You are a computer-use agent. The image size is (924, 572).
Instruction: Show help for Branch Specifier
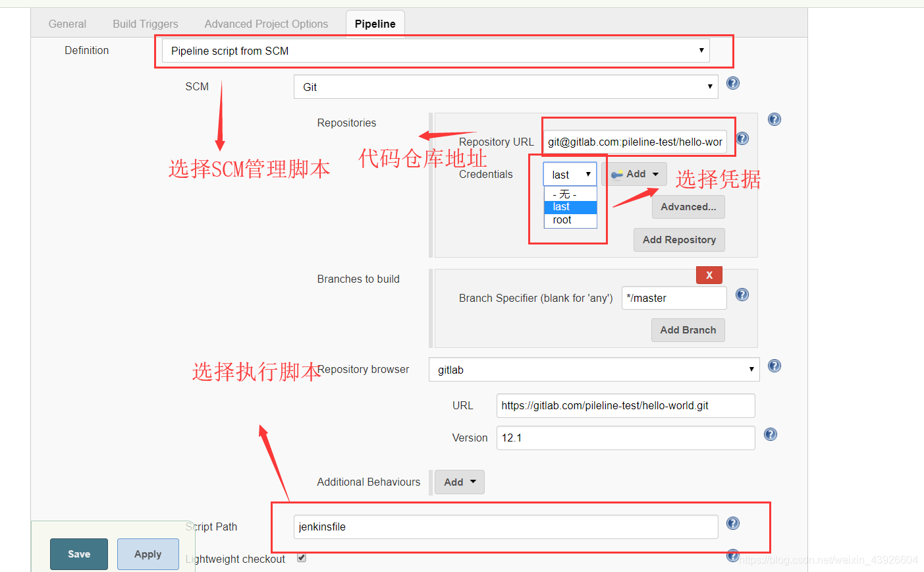click(x=742, y=295)
